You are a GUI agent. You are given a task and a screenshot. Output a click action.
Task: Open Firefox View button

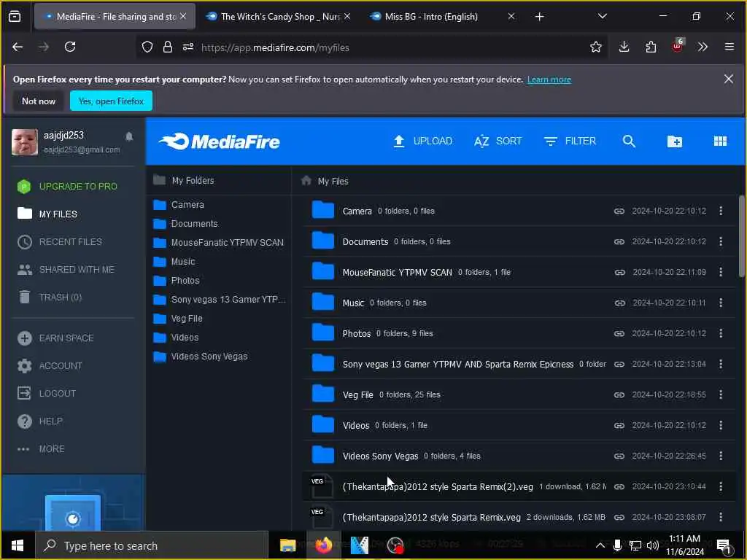[15, 17]
